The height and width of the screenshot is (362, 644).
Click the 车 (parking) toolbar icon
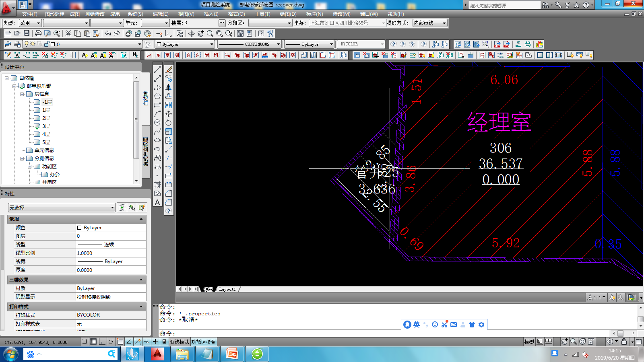pos(158,55)
